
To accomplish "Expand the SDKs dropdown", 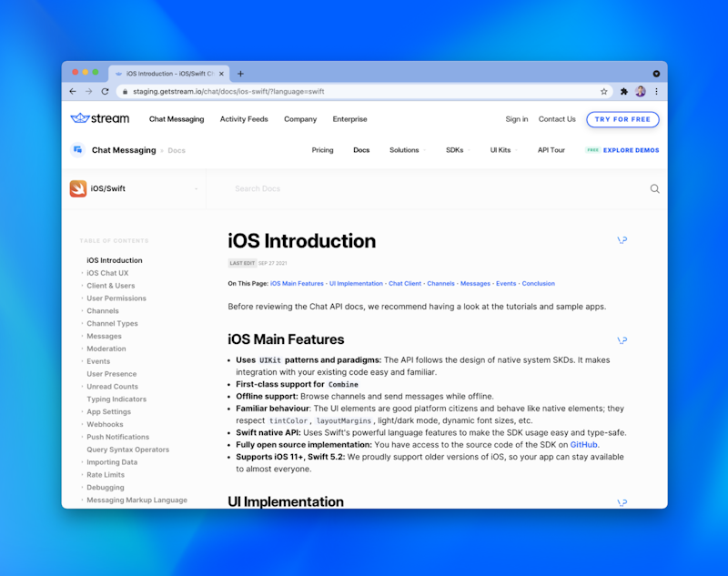I will (456, 149).
